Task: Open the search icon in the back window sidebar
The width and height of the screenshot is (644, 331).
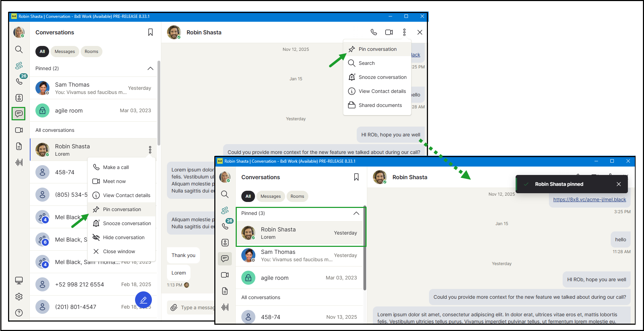Action: click(19, 49)
